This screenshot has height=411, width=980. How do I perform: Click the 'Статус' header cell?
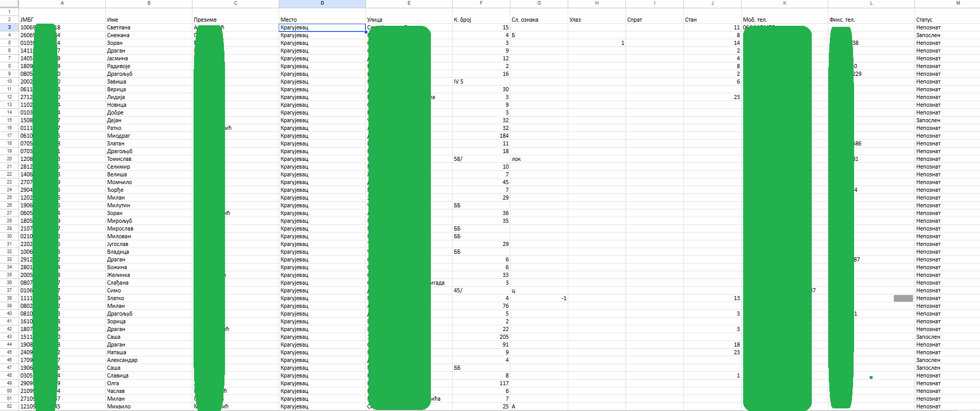(x=947, y=20)
